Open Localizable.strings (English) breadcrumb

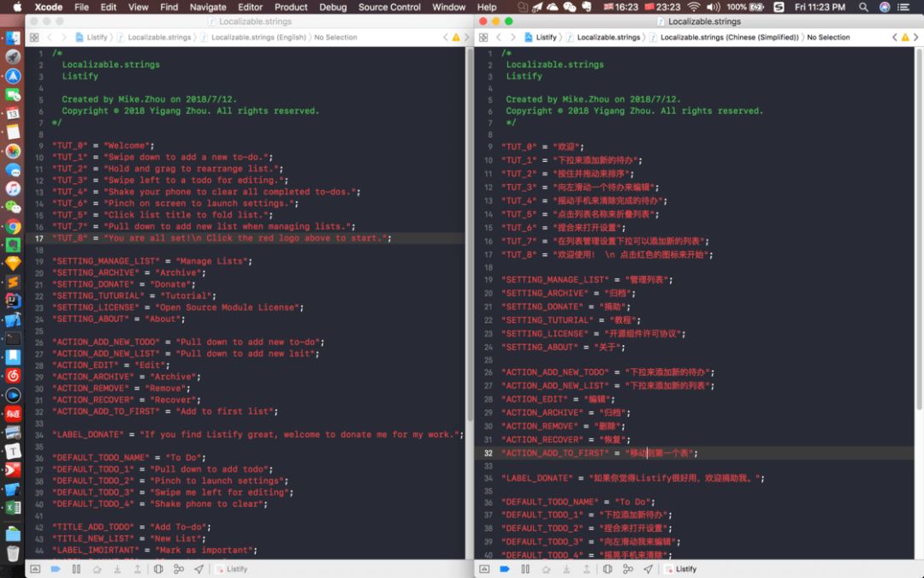coord(253,37)
